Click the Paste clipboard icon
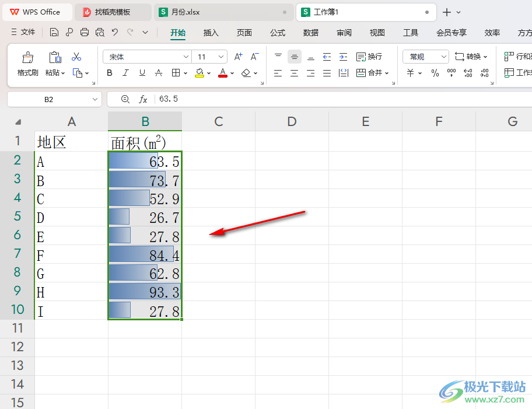Viewport: 532px width, 409px height. click(x=55, y=57)
